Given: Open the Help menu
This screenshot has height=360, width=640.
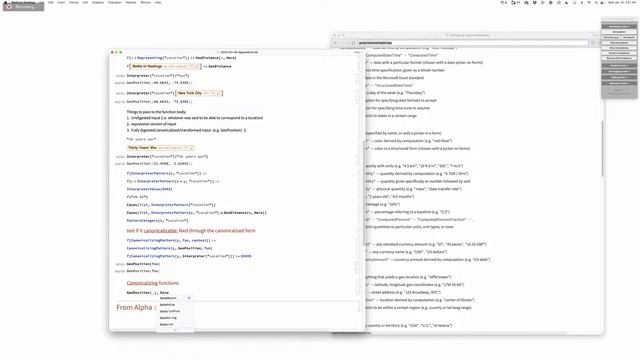Looking at the screenshot, I should [x=158, y=2].
